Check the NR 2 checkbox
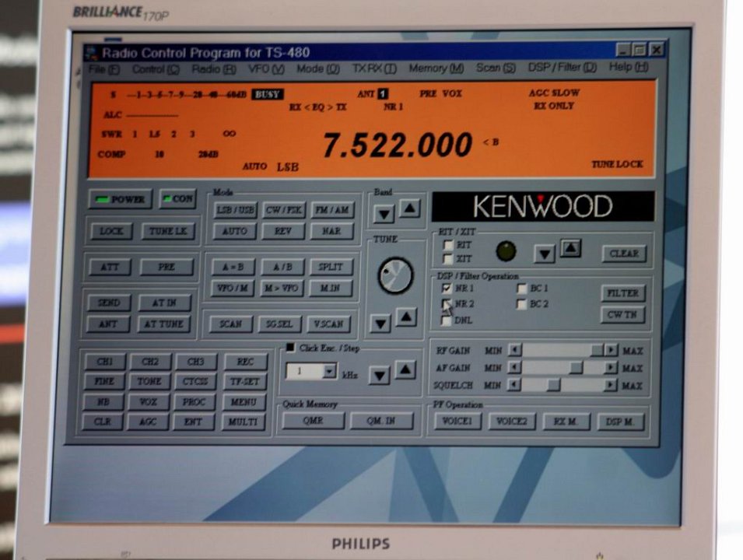This screenshot has width=743, height=560. click(446, 303)
